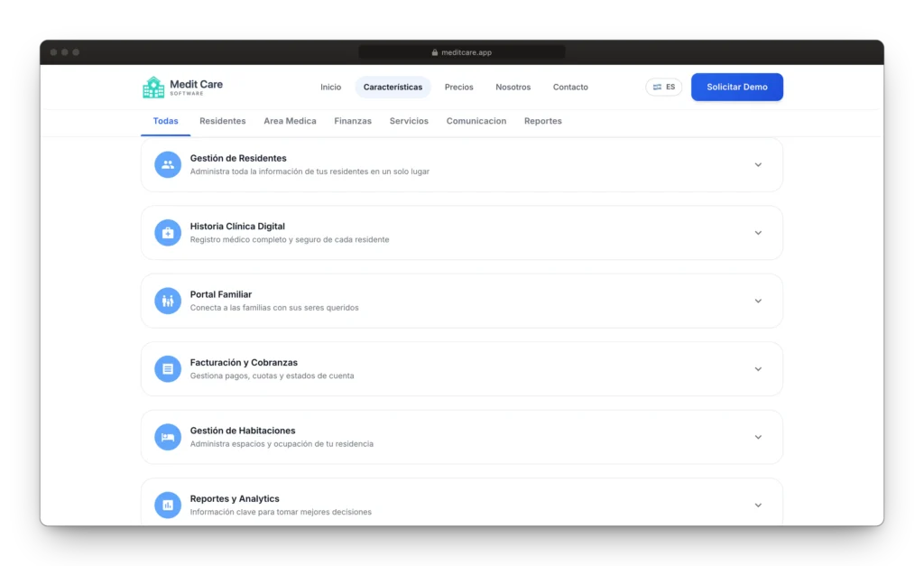Image resolution: width=924 pixels, height=566 pixels.
Task: Expand the Reportes y Analytics chevron
Action: click(x=758, y=506)
